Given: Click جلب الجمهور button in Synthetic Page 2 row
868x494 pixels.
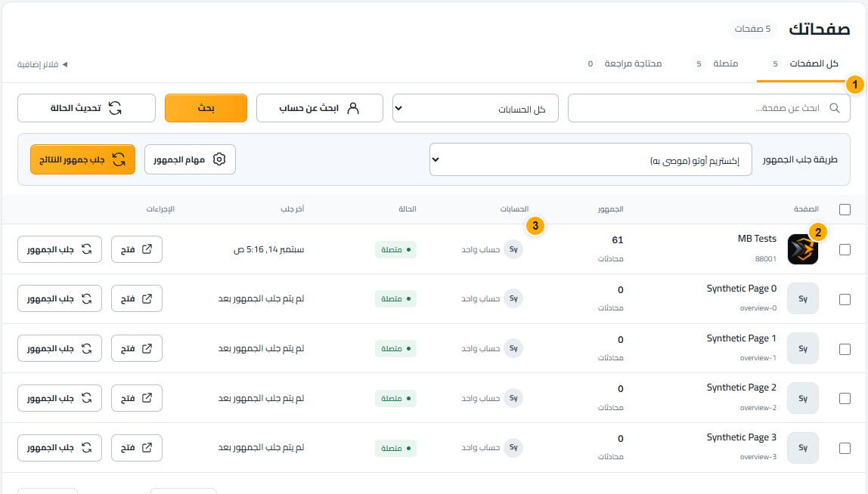Looking at the screenshot, I should coord(60,398).
